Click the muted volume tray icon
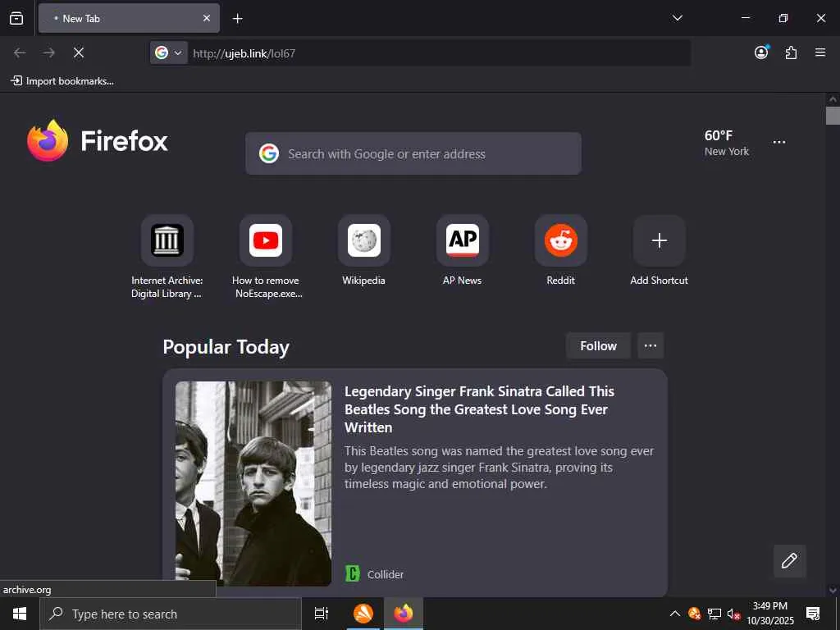 [x=733, y=614]
